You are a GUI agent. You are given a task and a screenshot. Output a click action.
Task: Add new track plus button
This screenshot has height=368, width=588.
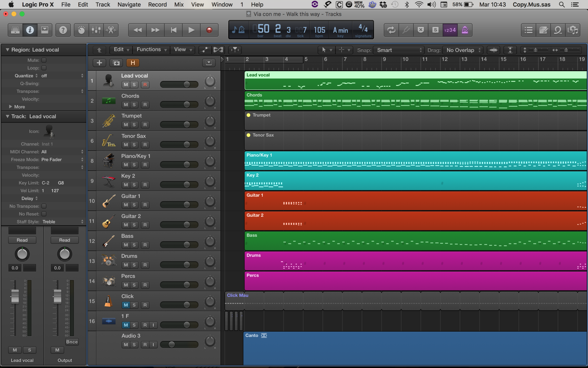tap(99, 63)
